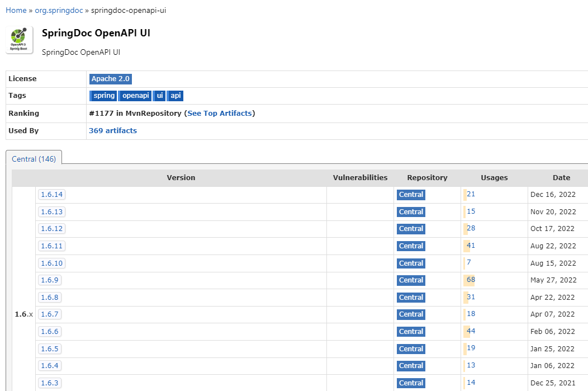Image resolution: width=588 pixels, height=391 pixels.
Task: Click Central badge in 1.6.5 row
Action: (411, 349)
